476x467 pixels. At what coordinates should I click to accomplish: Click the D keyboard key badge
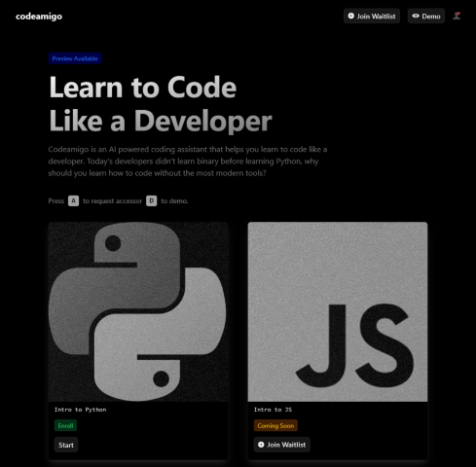pos(151,200)
